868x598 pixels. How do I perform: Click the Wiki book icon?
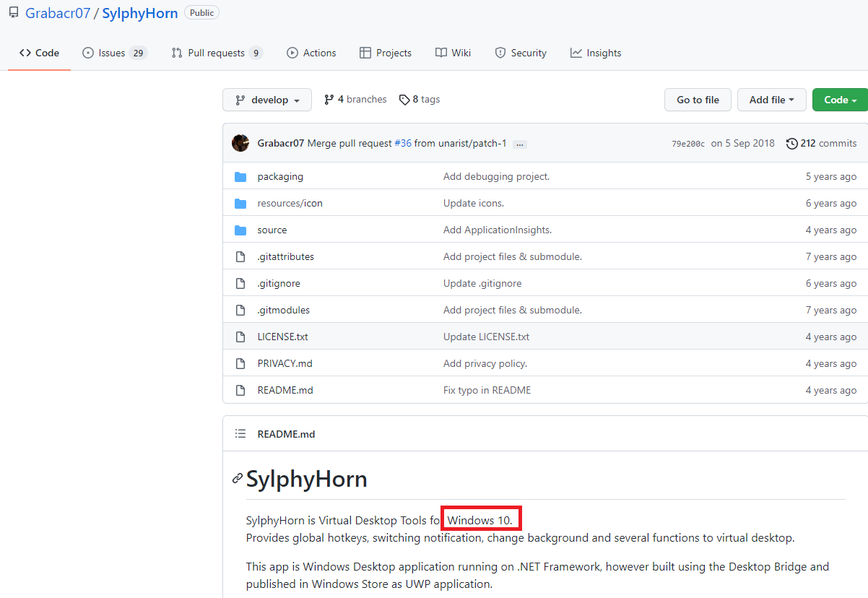click(441, 53)
